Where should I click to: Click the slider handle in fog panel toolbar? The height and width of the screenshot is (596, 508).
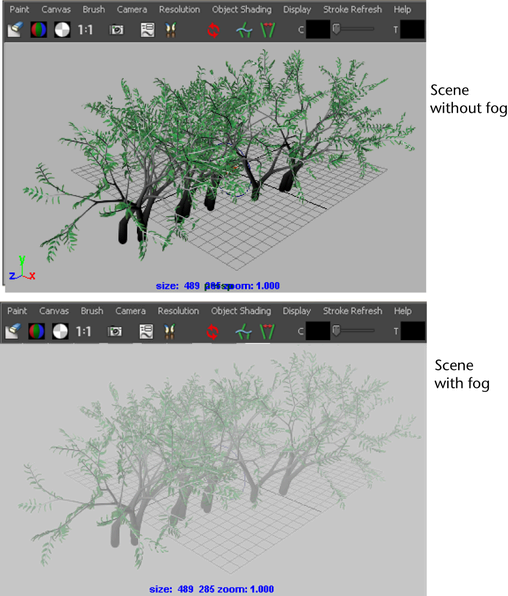click(x=336, y=331)
